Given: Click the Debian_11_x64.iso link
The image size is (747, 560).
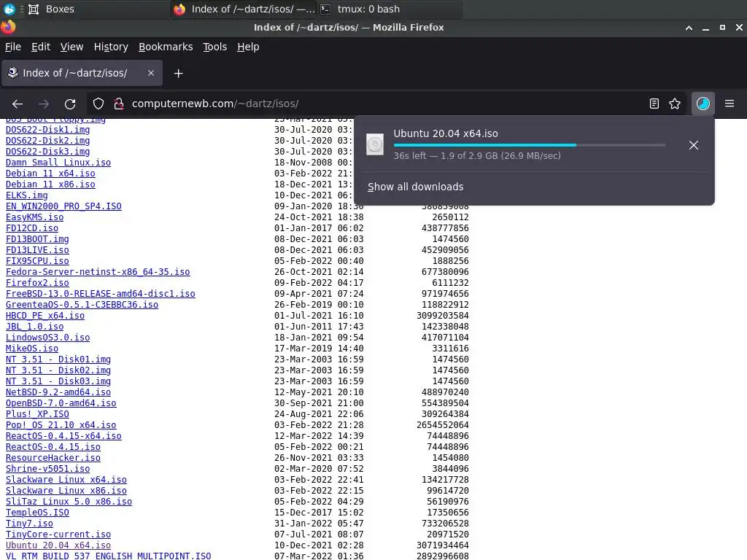Looking at the screenshot, I should pos(50,174).
